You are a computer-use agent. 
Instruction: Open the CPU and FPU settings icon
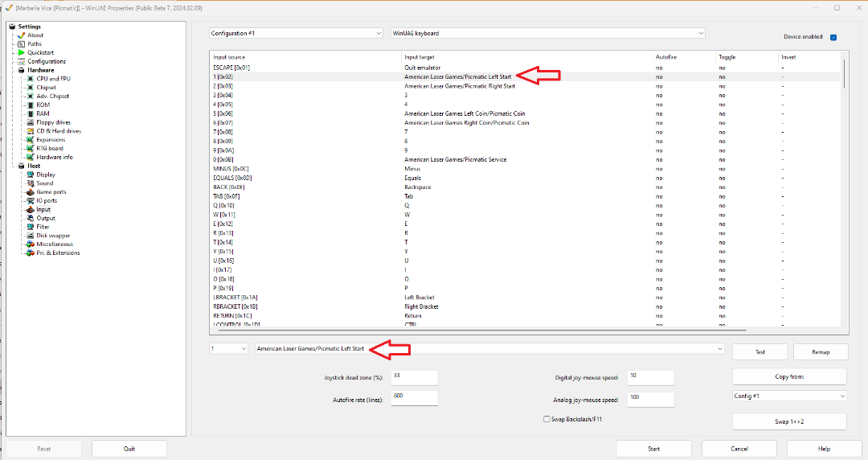click(31, 79)
